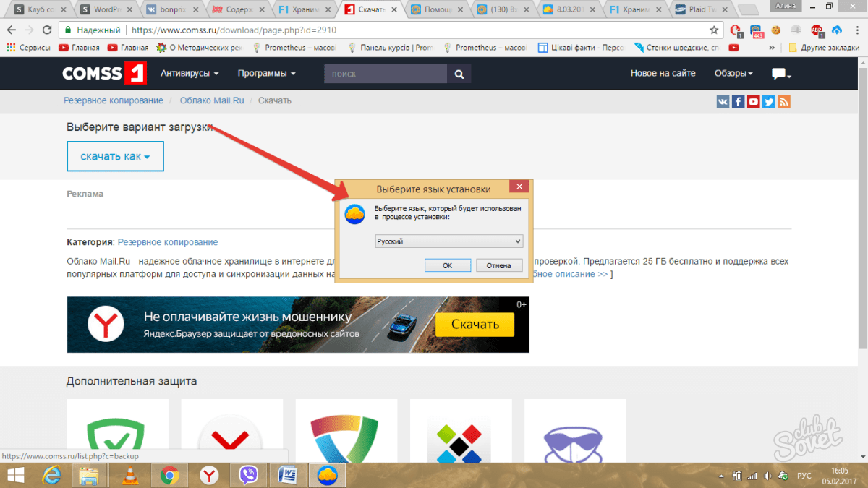The image size is (868, 488).
Task: Open Yandex Browser from taskbar
Action: tap(209, 475)
